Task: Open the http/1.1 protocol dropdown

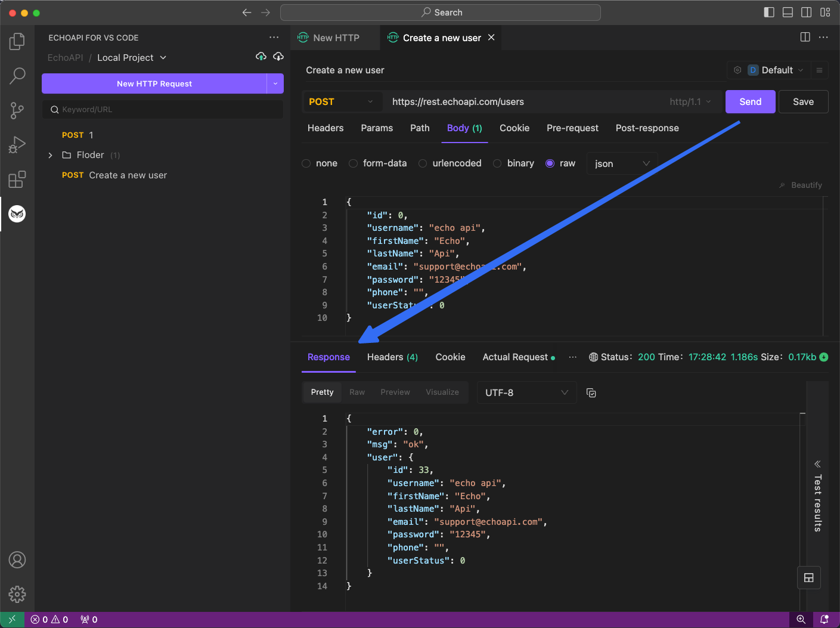Action: coord(690,101)
